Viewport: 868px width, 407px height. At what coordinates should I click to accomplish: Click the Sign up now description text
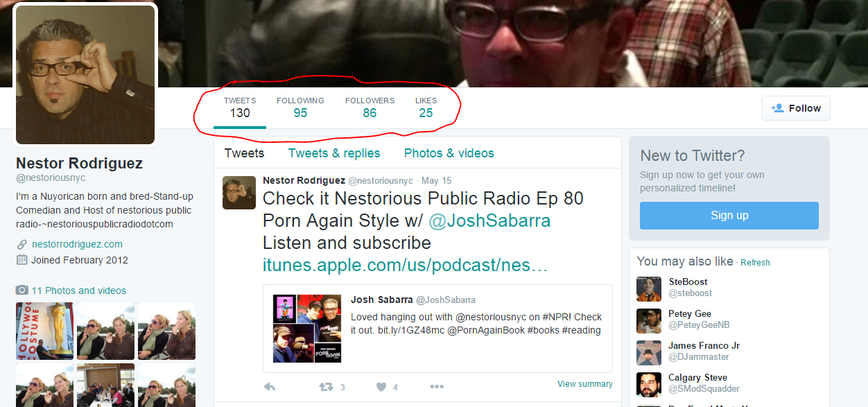pos(702,181)
